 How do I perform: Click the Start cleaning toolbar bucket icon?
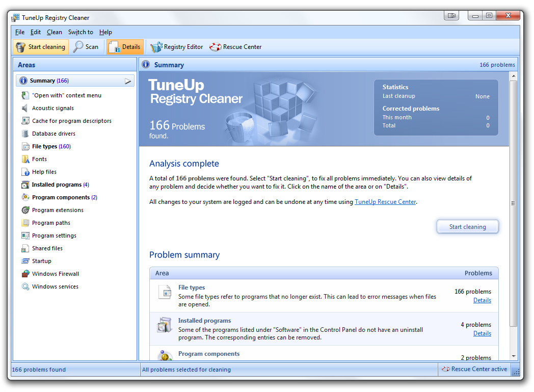pos(20,47)
